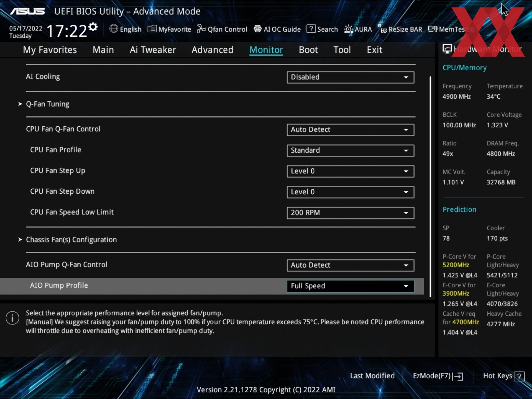Click the AI OC Guide chip icon
The height and width of the screenshot is (399, 532).
pos(258,29)
